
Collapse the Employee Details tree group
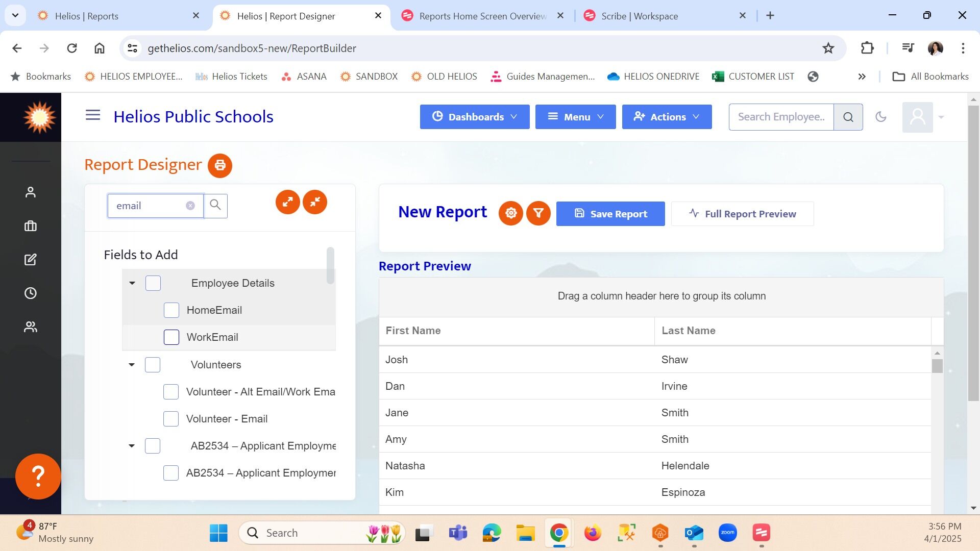(x=132, y=283)
